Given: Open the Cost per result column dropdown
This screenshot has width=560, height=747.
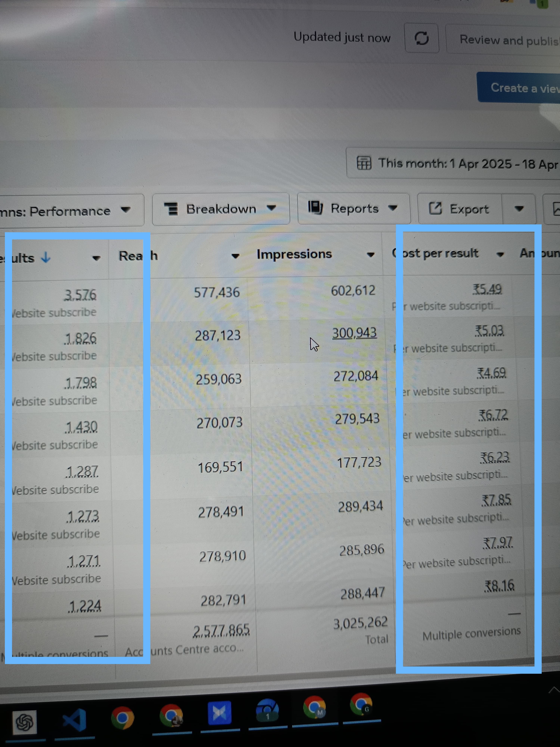Looking at the screenshot, I should click(x=501, y=254).
